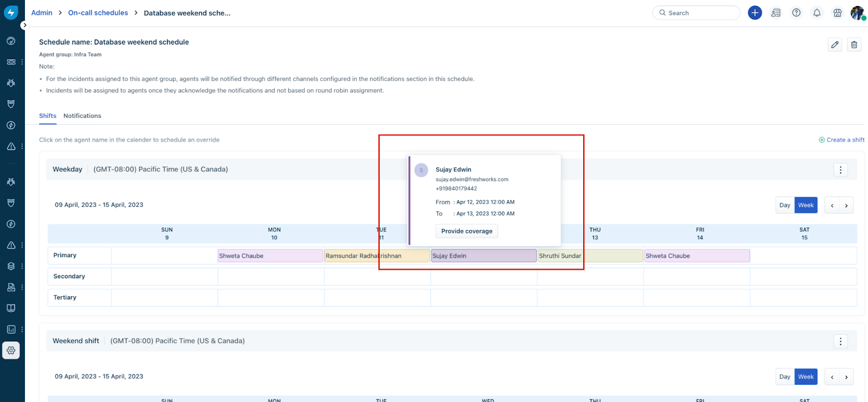Click Provide coverage in the Sujay Edwin popup
Viewport: 868px width, 402px height.
point(467,231)
